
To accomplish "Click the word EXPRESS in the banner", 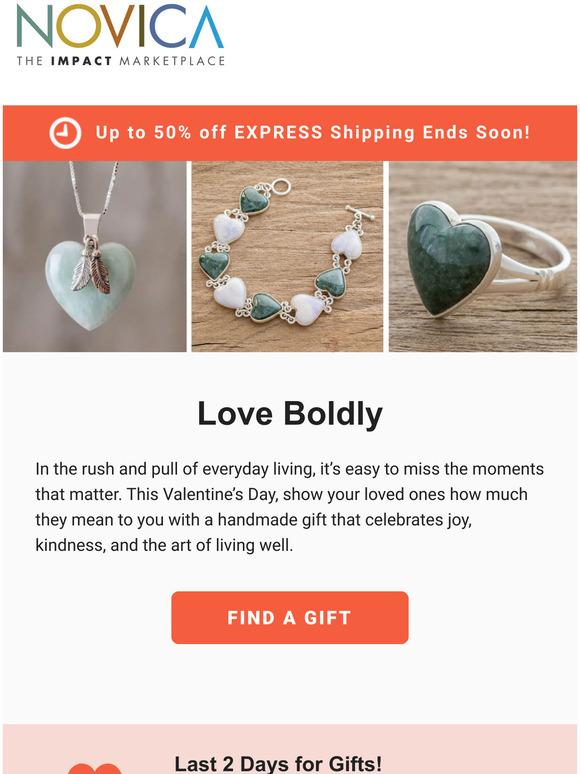I will click(x=278, y=133).
